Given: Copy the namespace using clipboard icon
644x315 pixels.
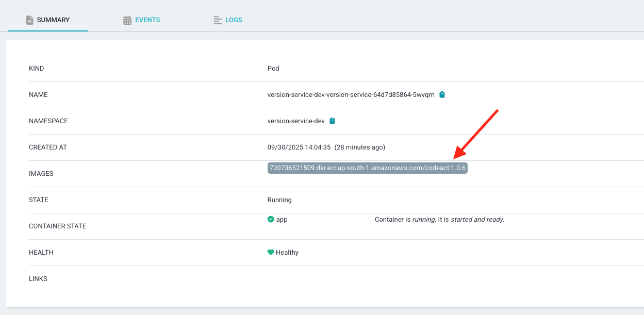Looking at the screenshot, I should tap(332, 121).
